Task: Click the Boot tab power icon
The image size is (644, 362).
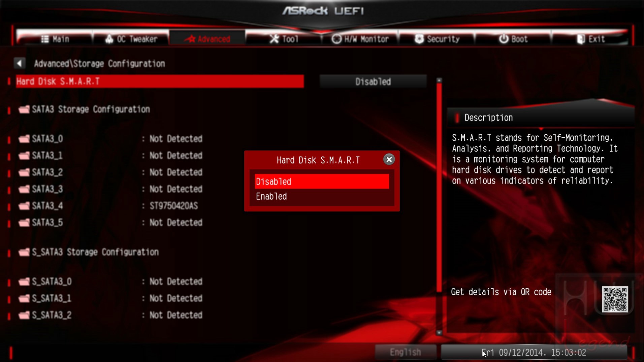Action: pos(504,39)
